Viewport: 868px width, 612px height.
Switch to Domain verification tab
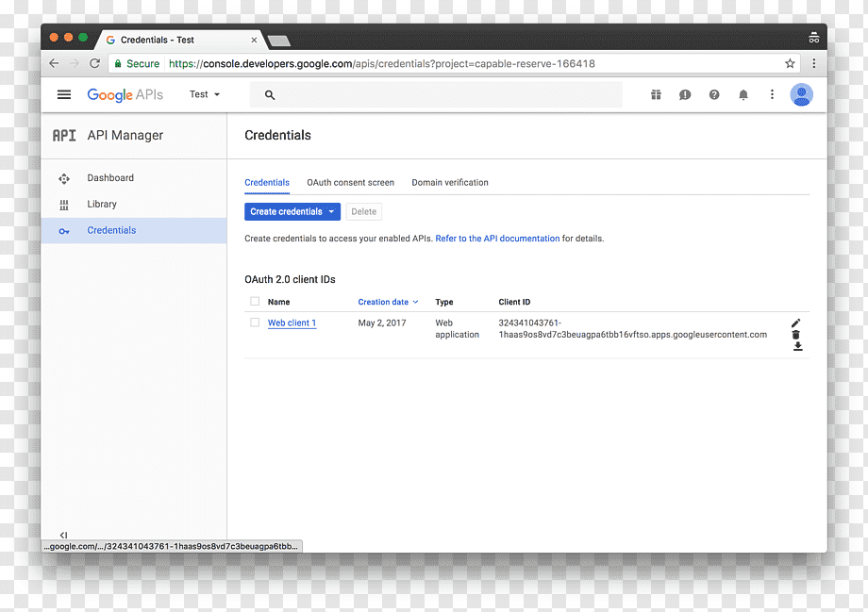tap(450, 183)
